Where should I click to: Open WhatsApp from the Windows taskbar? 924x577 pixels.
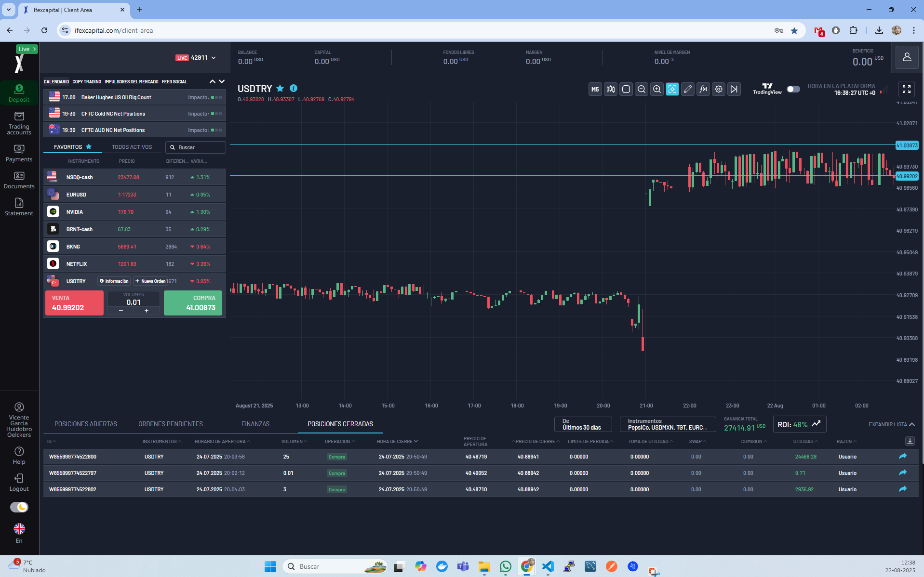[506, 566]
